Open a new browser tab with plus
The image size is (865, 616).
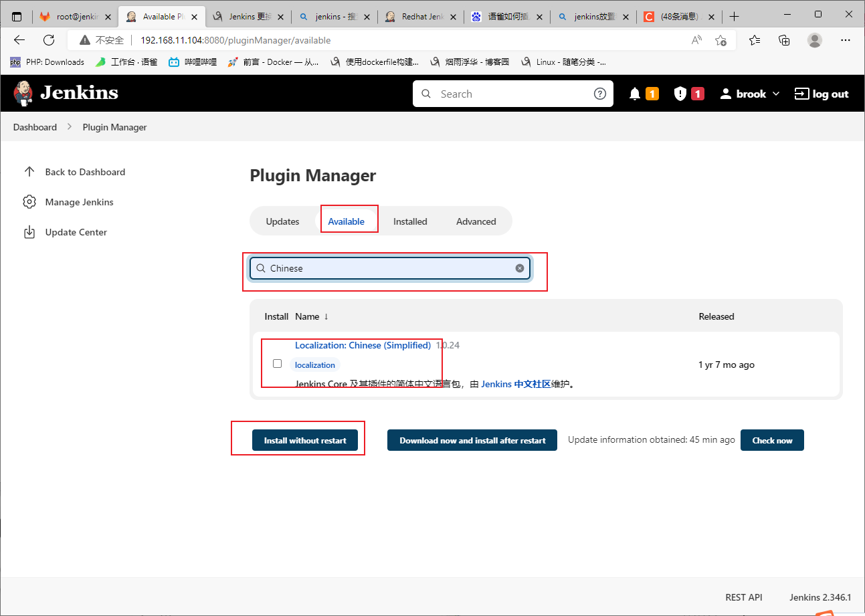735,17
